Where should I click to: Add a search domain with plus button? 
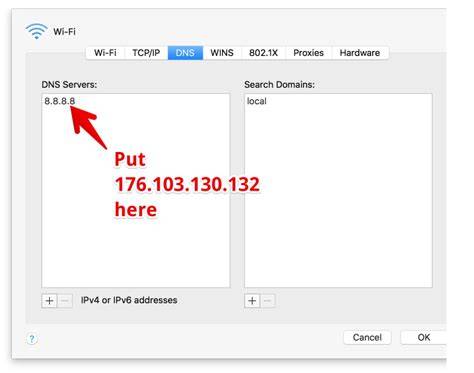[252, 301]
